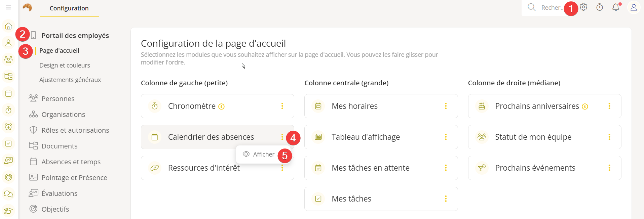This screenshot has width=644, height=219.
Task: Click the info icon beside Chronomètre
Action: tap(221, 106)
